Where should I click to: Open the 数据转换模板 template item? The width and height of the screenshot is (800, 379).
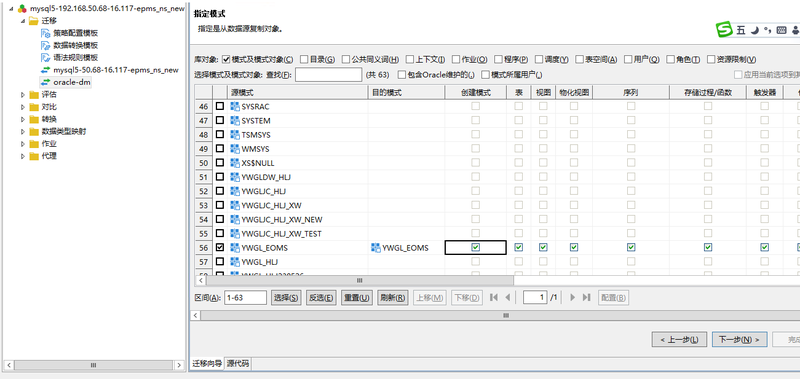76,45
